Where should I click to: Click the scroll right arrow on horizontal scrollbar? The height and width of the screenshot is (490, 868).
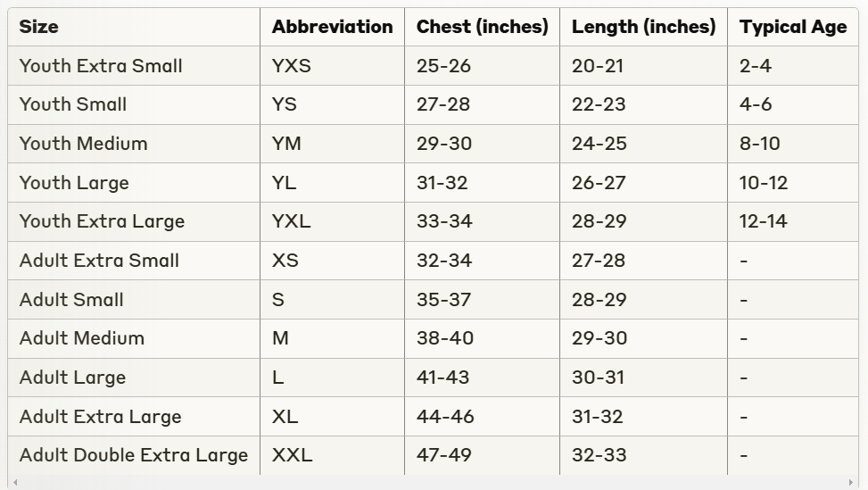point(852,483)
